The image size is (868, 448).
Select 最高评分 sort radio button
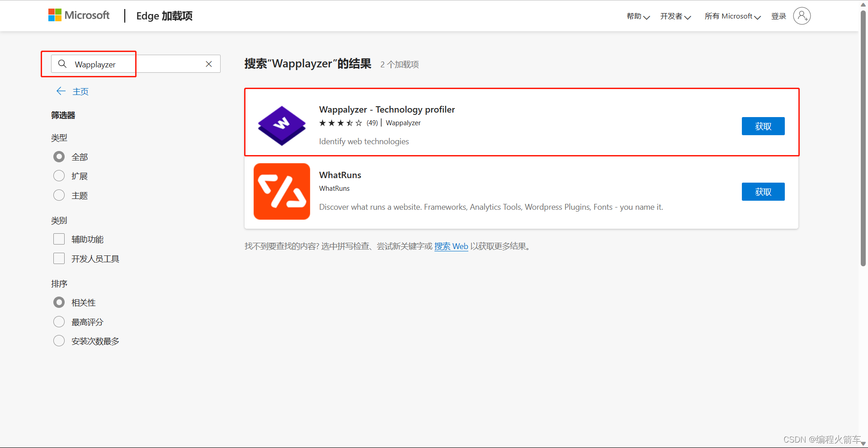59,321
